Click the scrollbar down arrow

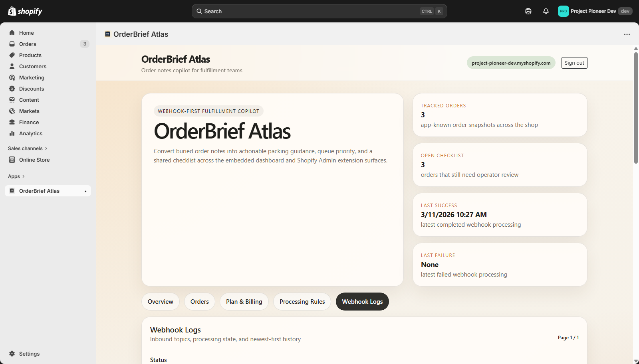[636, 361]
